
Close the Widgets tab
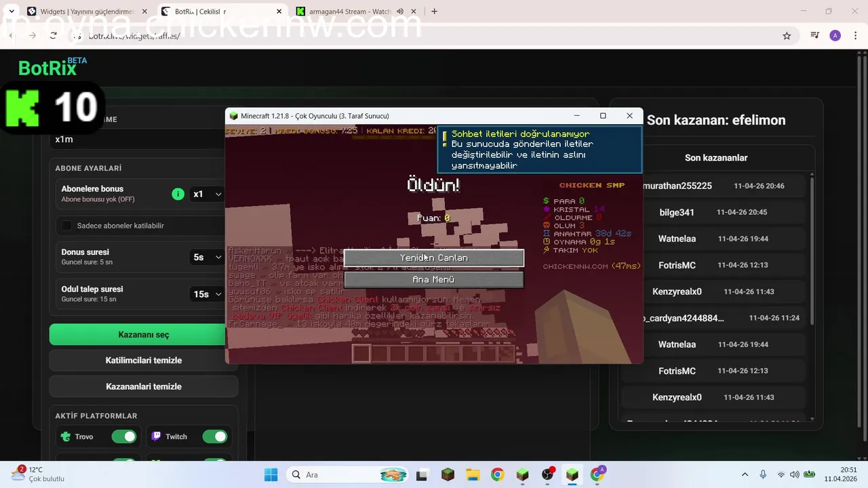coord(144,12)
